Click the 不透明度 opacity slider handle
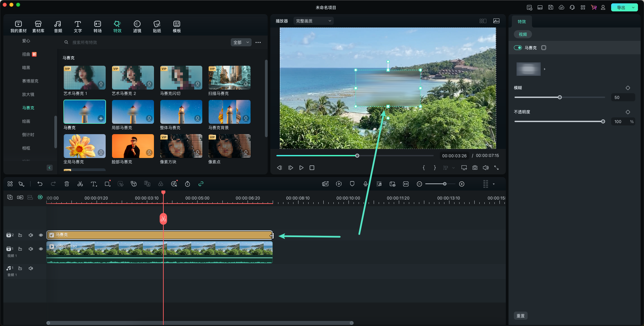Viewport: 644px width, 326px height. pyautogui.click(x=603, y=121)
